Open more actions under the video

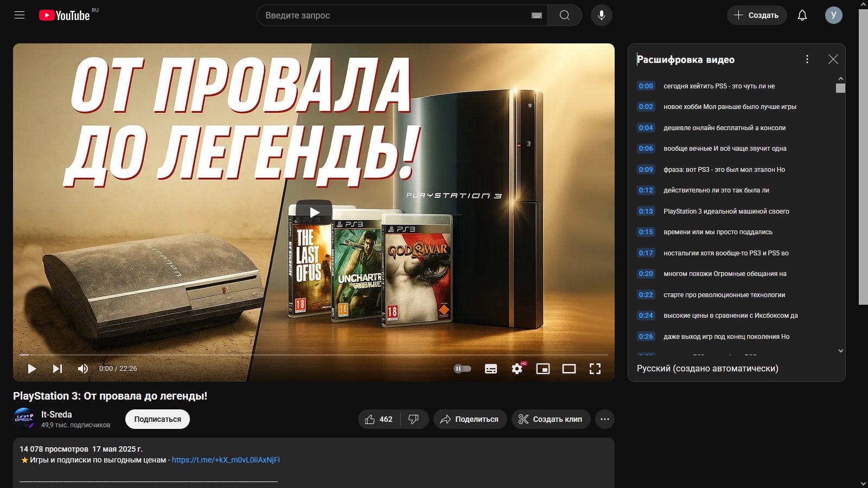pos(605,419)
